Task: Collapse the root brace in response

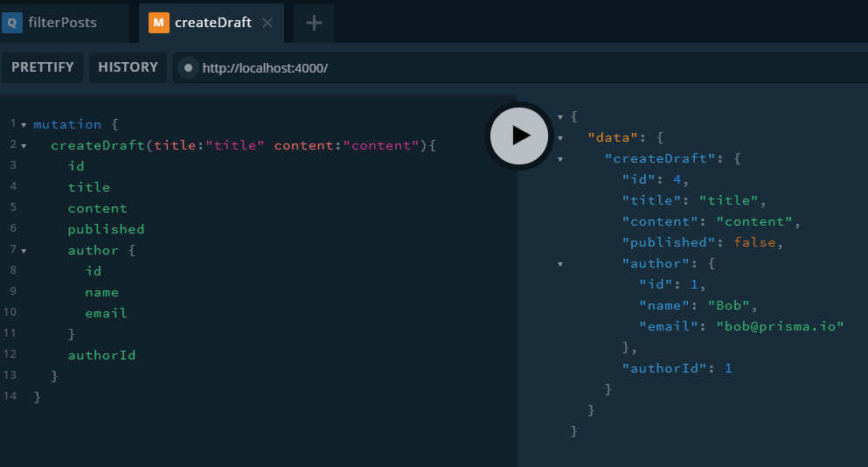Action: [x=560, y=117]
